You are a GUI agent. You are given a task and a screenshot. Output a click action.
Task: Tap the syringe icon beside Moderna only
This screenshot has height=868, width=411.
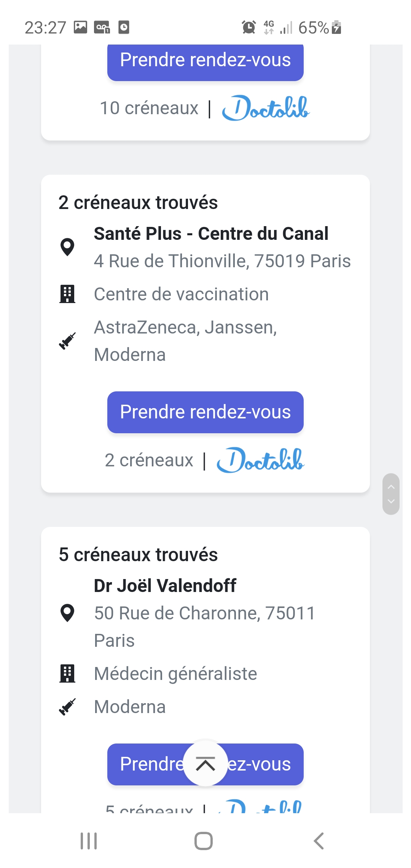67,707
